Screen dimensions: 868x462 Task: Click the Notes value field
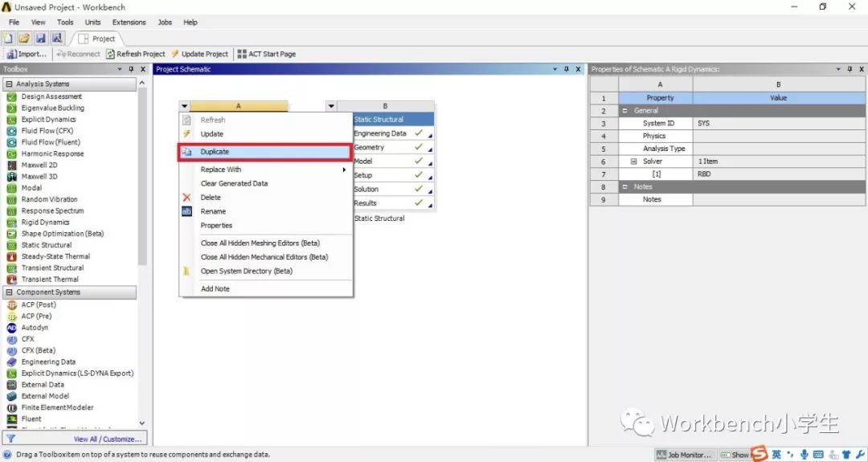pos(778,200)
